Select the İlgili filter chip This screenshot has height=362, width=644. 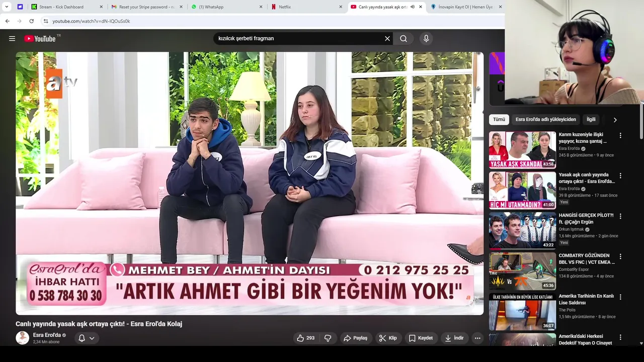coord(591,120)
